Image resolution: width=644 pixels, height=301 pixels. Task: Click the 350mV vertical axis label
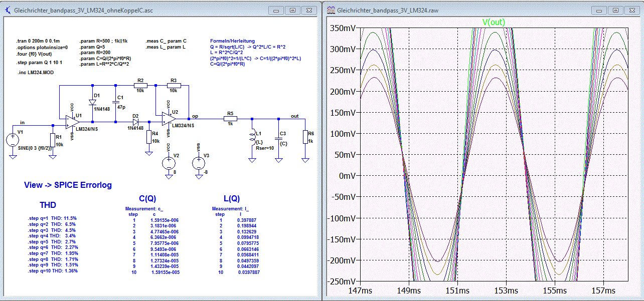pyautogui.click(x=343, y=28)
